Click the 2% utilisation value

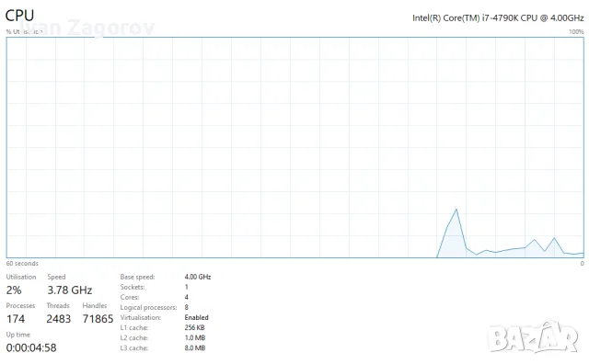(x=14, y=290)
